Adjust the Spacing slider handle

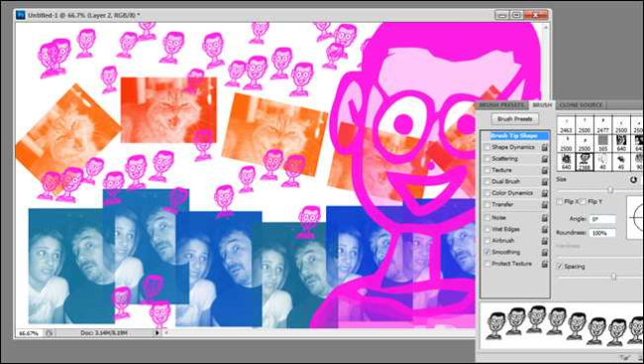613,277
